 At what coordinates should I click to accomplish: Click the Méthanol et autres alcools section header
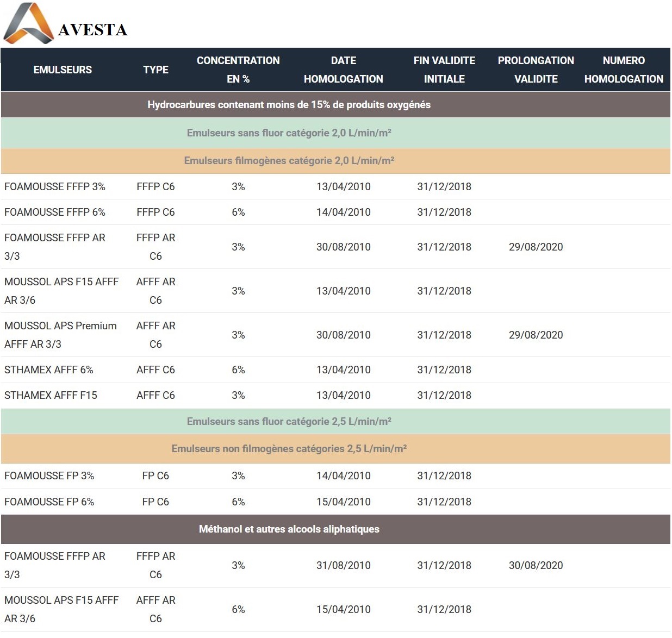pyautogui.click(x=289, y=529)
